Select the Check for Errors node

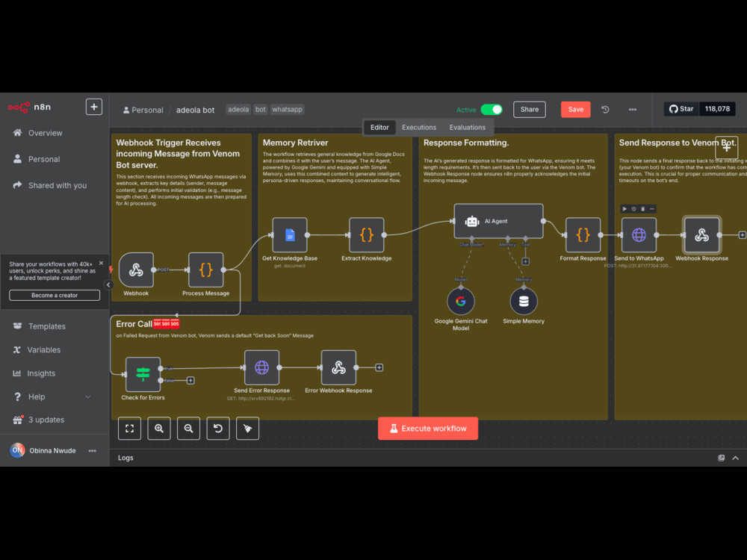tap(143, 374)
